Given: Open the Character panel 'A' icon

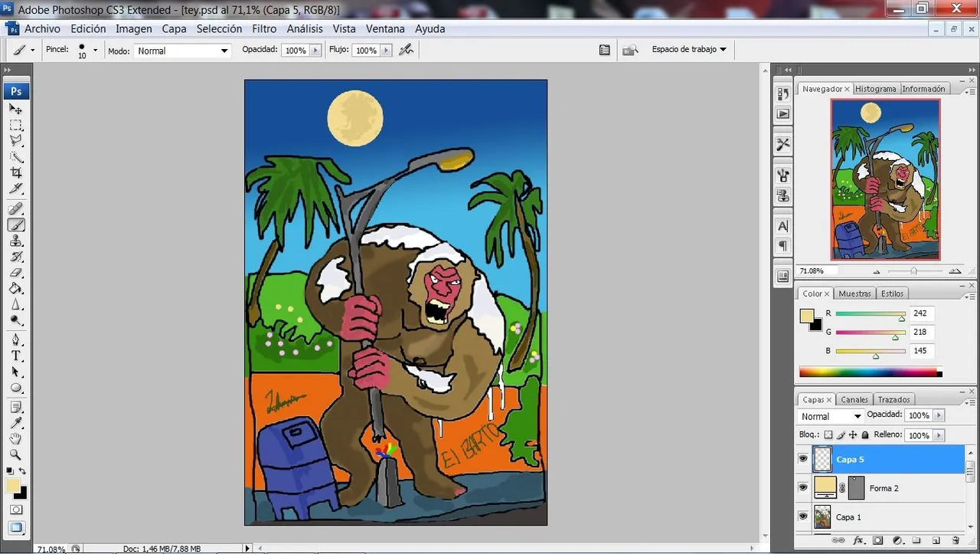Looking at the screenshot, I should [x=782, y=226].
